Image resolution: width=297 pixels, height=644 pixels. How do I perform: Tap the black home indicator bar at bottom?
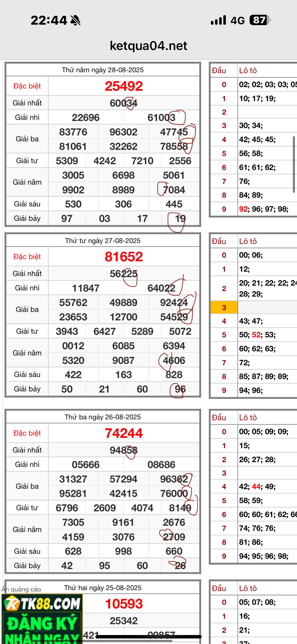[x=148, y=637]
